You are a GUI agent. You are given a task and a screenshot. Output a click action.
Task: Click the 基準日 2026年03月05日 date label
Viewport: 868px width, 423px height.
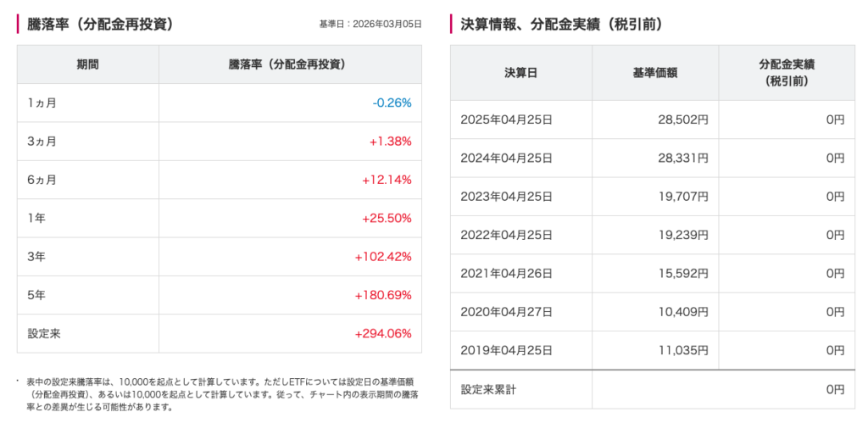pyautogui.click(x=370, y=24)
